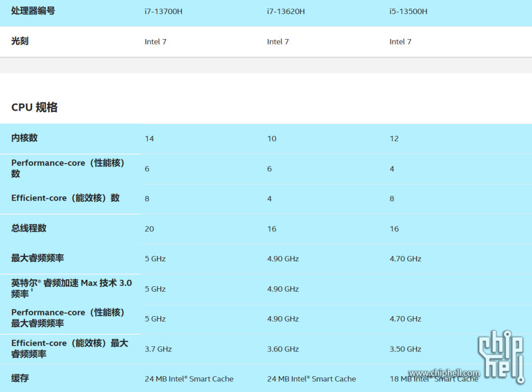Select 4.70 GHz in Performance-core 最大睿频频率 row
The height and width of the screenshot is (392, 532).
click(x=406, y=318)
